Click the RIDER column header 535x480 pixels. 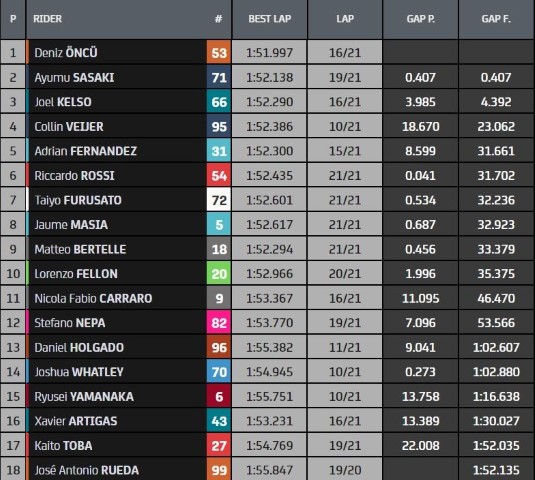click(47, 19)
